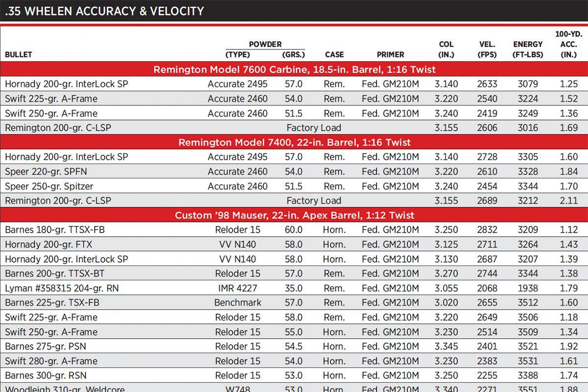Click the 2633 velocity value
This screenshot has height=392, width=588.
coord(487,84)
